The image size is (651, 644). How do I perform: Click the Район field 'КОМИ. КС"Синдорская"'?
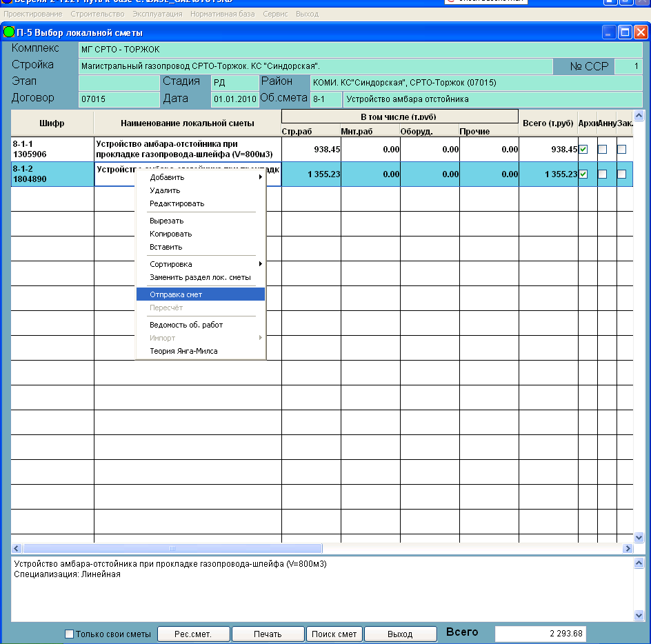(x=477, y=83)
